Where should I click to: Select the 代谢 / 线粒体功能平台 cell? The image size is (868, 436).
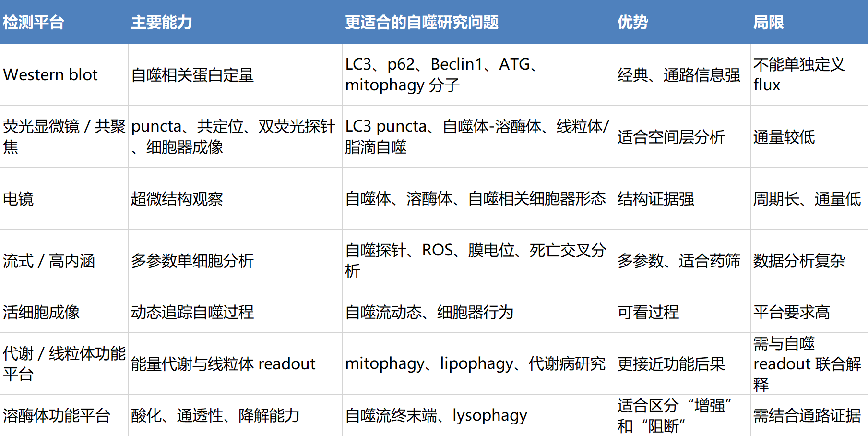(x=64, y=363)
